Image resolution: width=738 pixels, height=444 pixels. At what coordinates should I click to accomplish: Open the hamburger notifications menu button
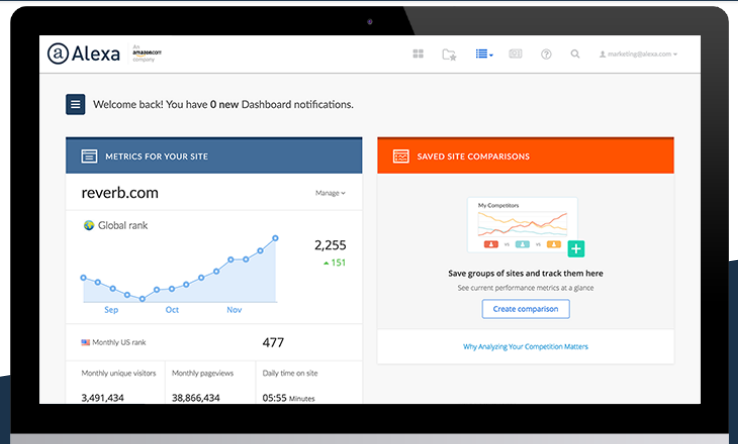75,105
